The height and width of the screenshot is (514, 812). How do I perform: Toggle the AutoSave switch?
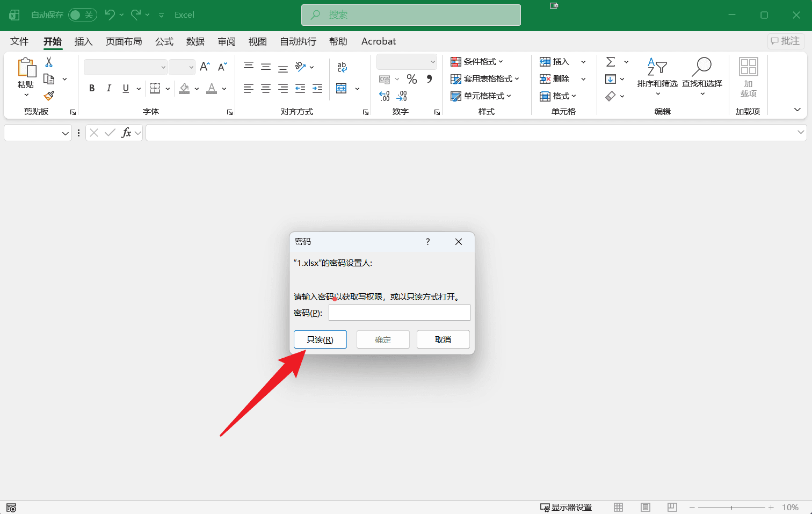point(82,15)
